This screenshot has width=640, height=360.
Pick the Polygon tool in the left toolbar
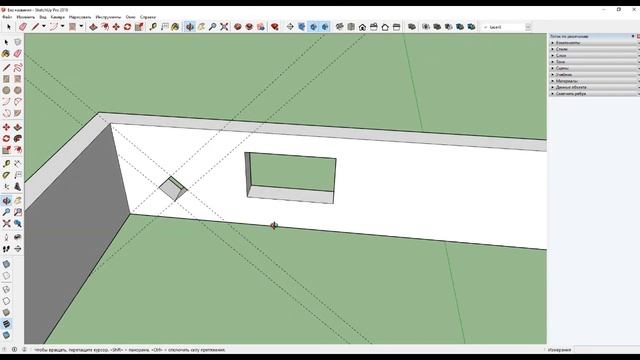[x=18, y=90]
